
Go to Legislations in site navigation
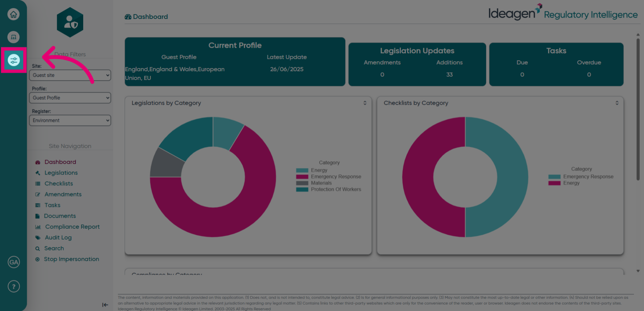[61, 173]
